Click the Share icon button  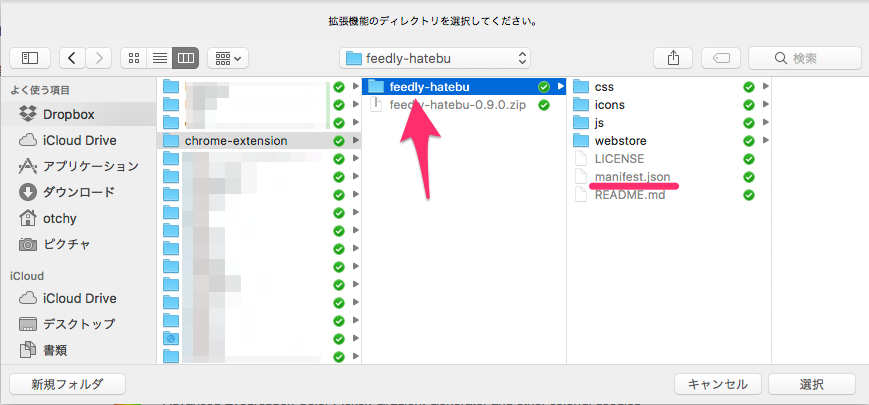(x=673, y=58)
